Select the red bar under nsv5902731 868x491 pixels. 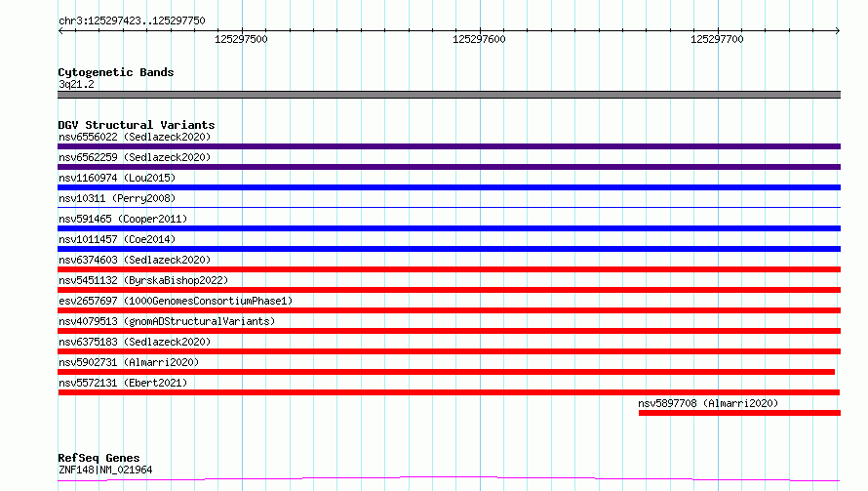[446, 372]
